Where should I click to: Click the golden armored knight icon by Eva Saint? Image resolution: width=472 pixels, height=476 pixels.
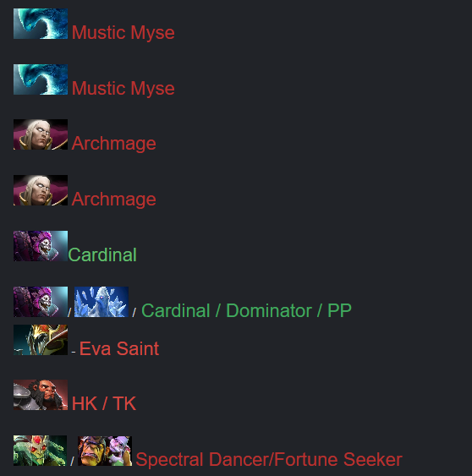tap(41, 340)
